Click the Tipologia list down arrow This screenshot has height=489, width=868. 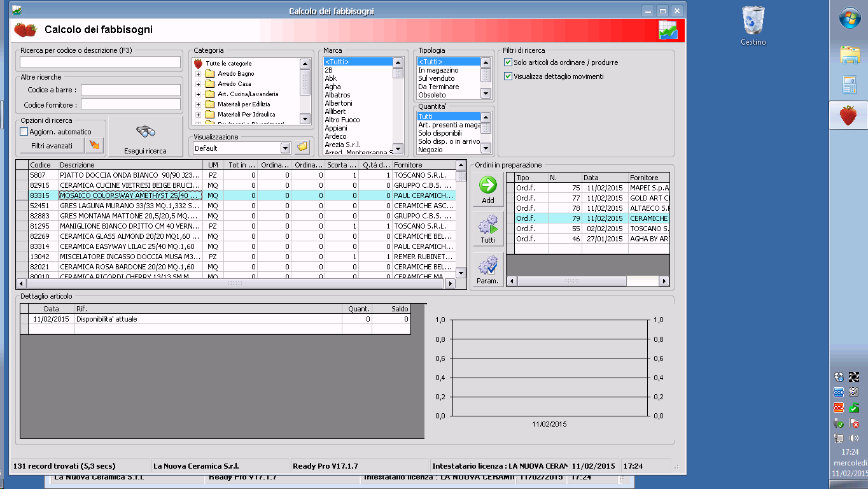[486, 94]
